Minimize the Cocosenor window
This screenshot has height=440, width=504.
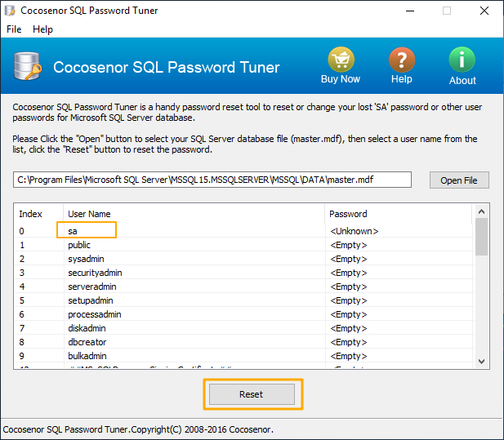(x=410, y=11)
